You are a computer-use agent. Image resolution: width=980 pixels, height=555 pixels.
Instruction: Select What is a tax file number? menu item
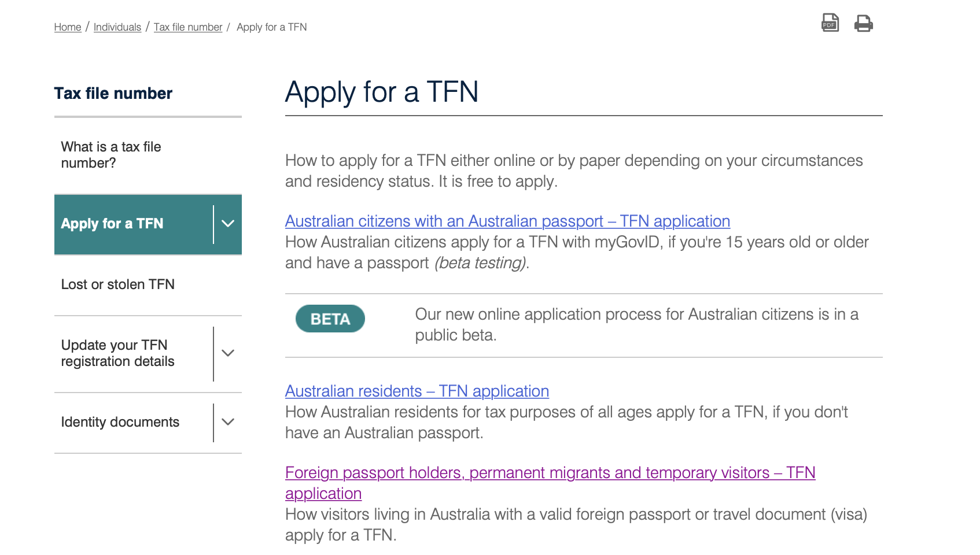tap(111, 155)
